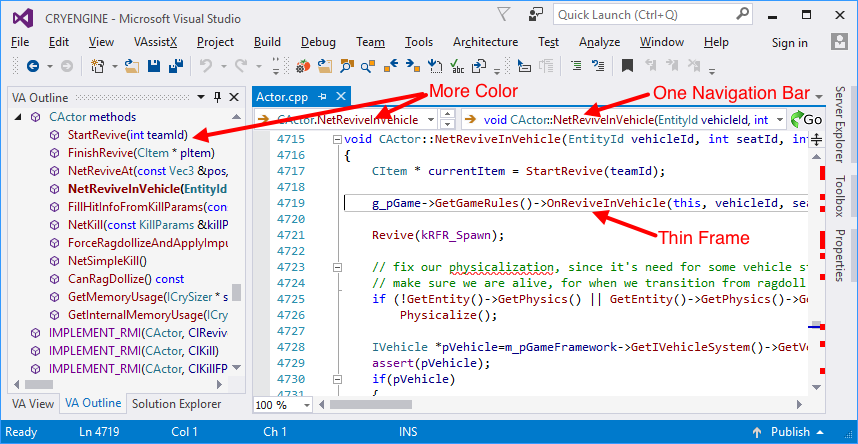858x444 pixels.
Task: Click the Undo arrow icon
Action: [x=206, y=66]
